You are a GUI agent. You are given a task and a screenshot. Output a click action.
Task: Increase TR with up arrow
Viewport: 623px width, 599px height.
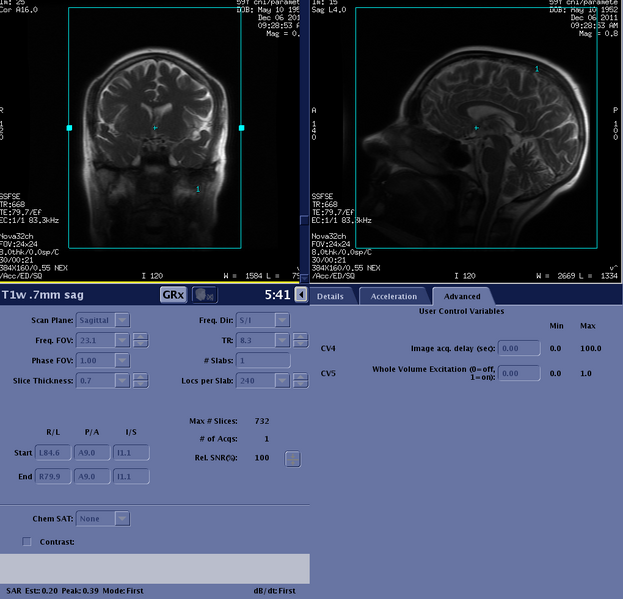300,337
